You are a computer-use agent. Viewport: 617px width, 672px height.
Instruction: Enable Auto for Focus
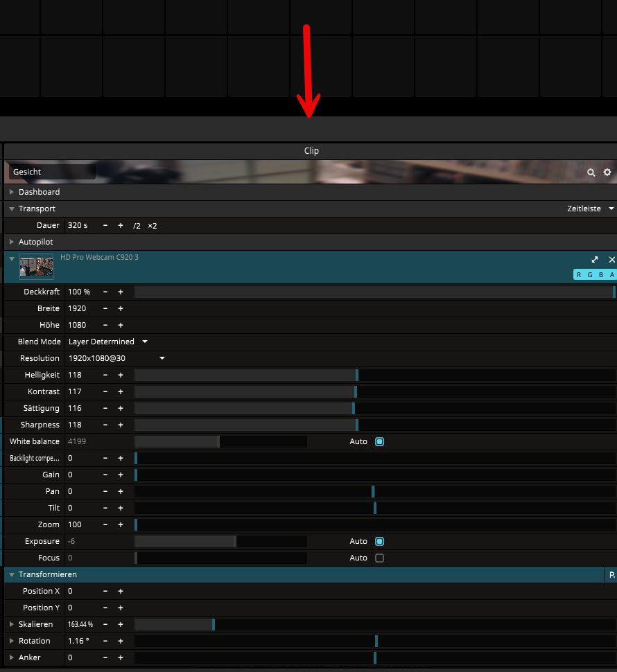379,558
